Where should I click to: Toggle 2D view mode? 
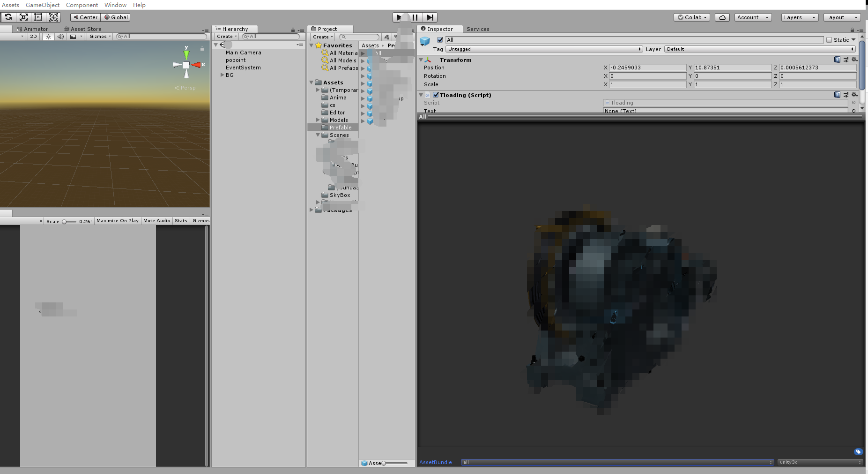(x=33, y=37)
